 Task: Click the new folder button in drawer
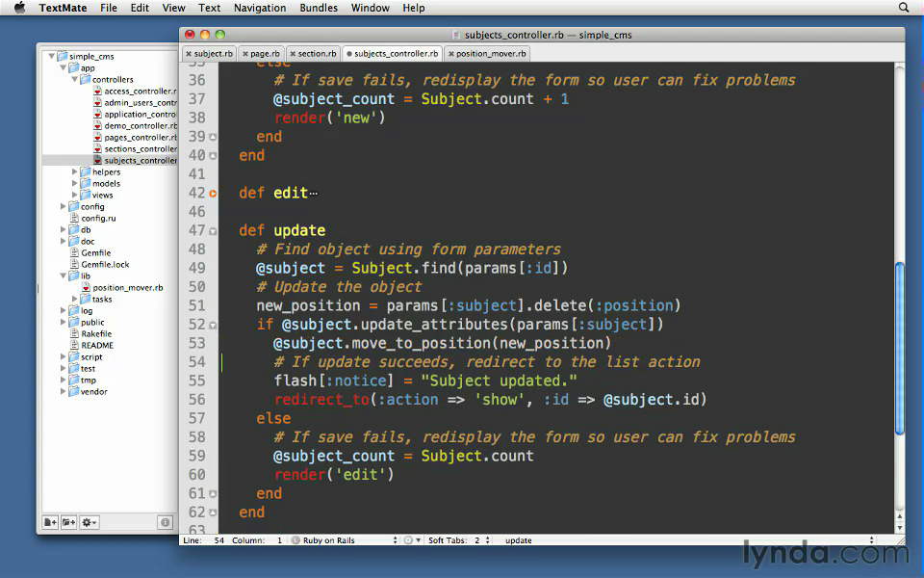pos(69,522)
